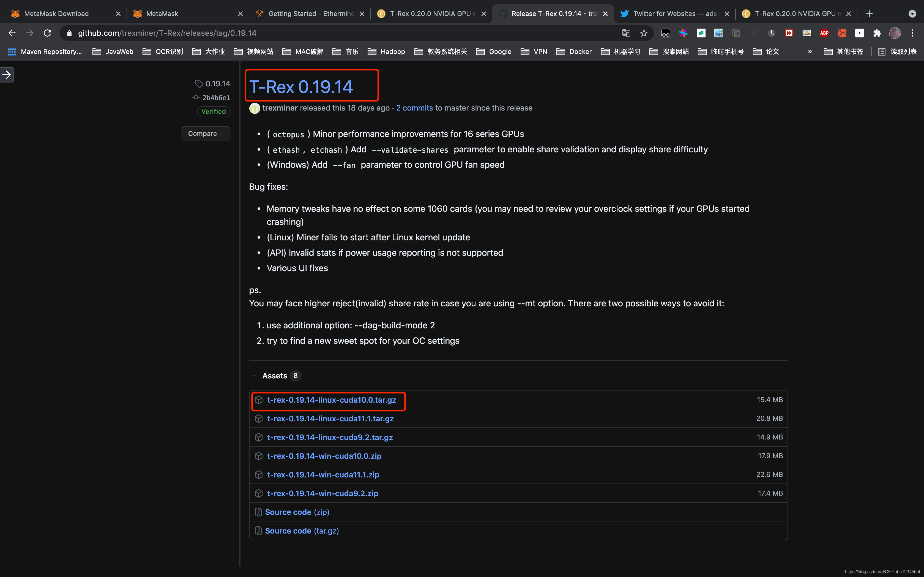Open the Docker bookmarks folder
Image resolution: width=924 pixels, height=577 pixels.
574,51
